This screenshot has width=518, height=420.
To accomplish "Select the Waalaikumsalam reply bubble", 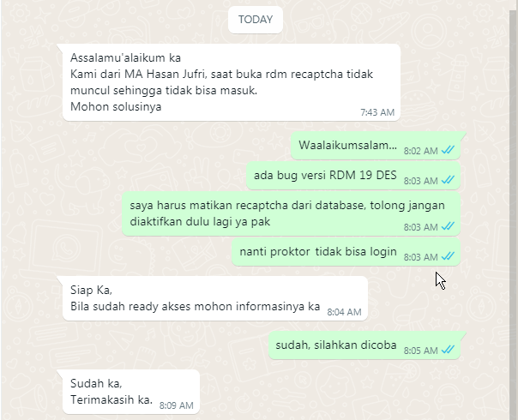I will click(x=376, y=145).
